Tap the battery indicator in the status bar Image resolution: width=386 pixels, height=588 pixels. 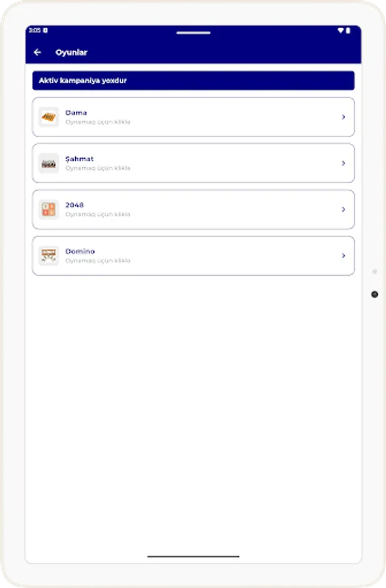pos(350,29)
